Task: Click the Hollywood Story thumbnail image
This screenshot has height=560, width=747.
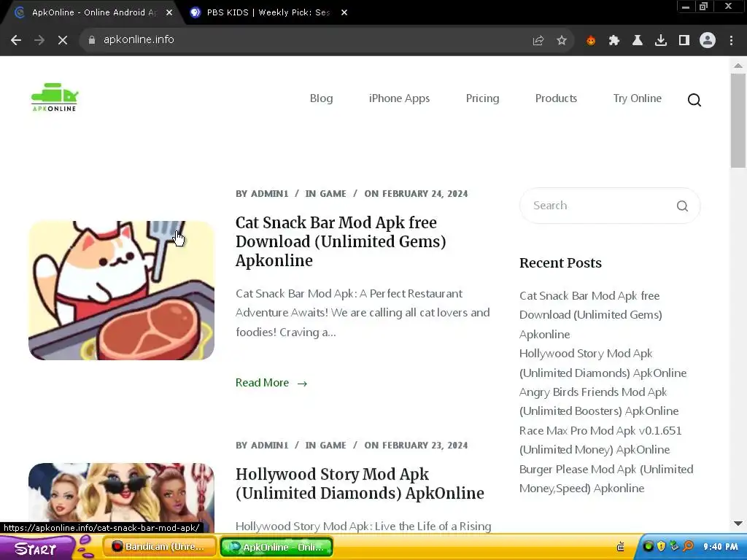Action: [122, 497]
